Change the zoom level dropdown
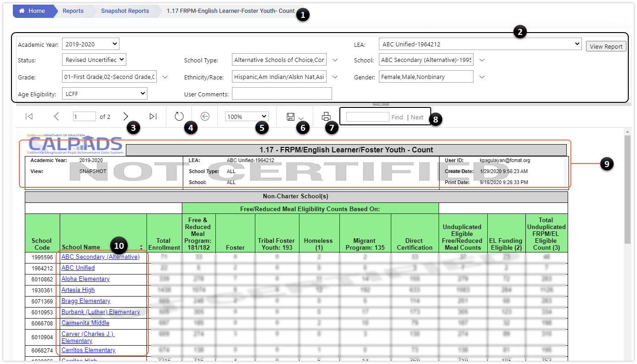This screenshot has width=637, height=364. [246, 117]
